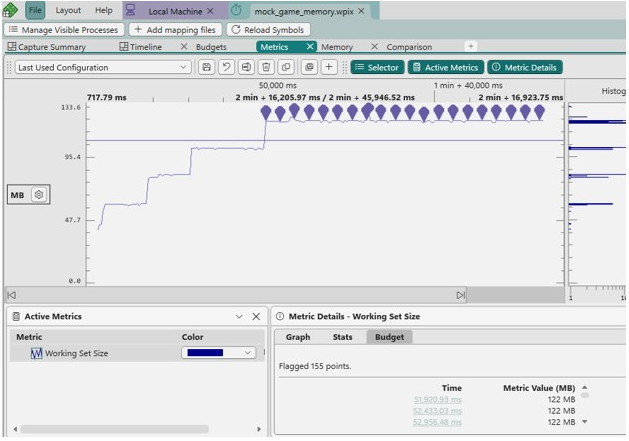629x441 pixels.
Task: Select the Working Set Size metric row
Action: point(137,353)
